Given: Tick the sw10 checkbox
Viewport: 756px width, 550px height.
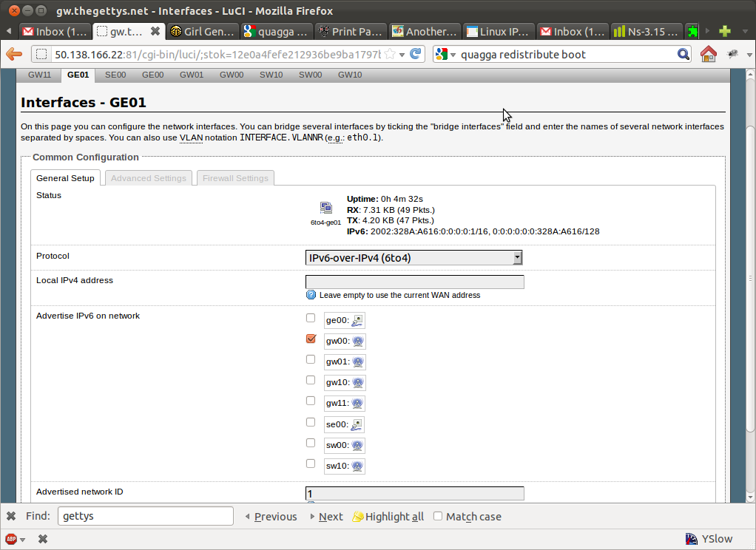Looking at the screenshot, I should (x=311, y=464).
